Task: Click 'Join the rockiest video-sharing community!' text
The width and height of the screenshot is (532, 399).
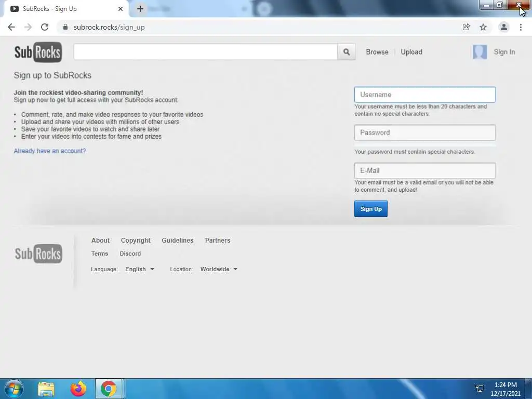Action: [x=78, y=92]
